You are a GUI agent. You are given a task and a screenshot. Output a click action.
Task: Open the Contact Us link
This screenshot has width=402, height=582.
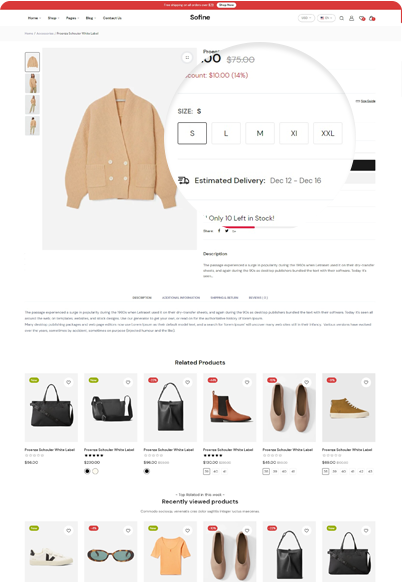pyautogui.click(x=112, y=18)
